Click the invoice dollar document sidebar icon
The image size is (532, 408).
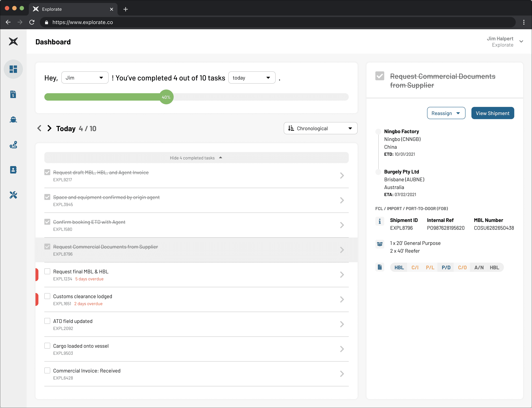(13, 94)
